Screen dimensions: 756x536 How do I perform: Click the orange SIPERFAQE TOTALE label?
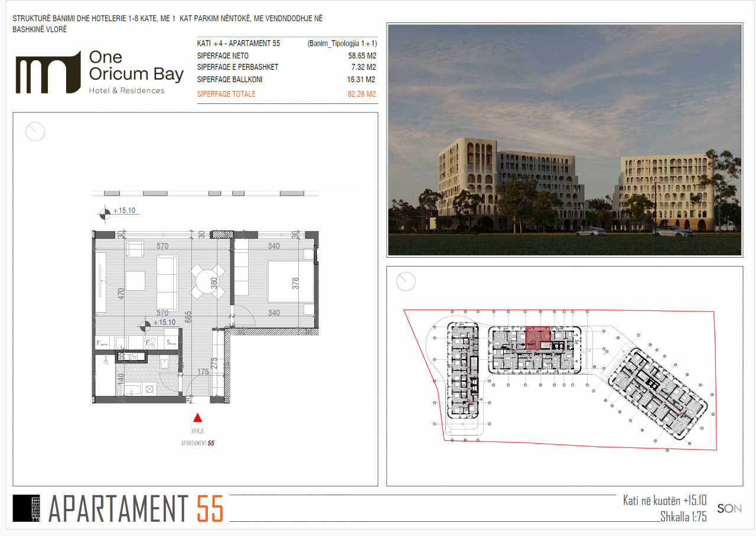click(226, 94)
